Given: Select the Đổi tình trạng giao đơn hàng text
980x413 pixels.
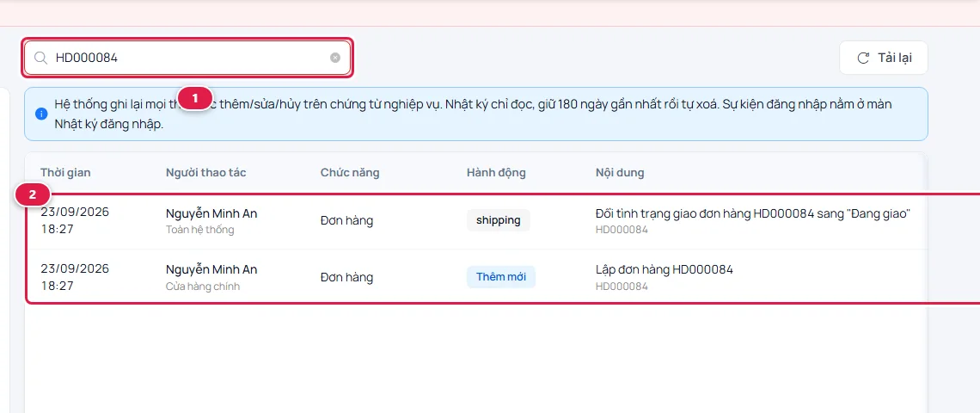Looking at the screenshot, I should point(752,214).
